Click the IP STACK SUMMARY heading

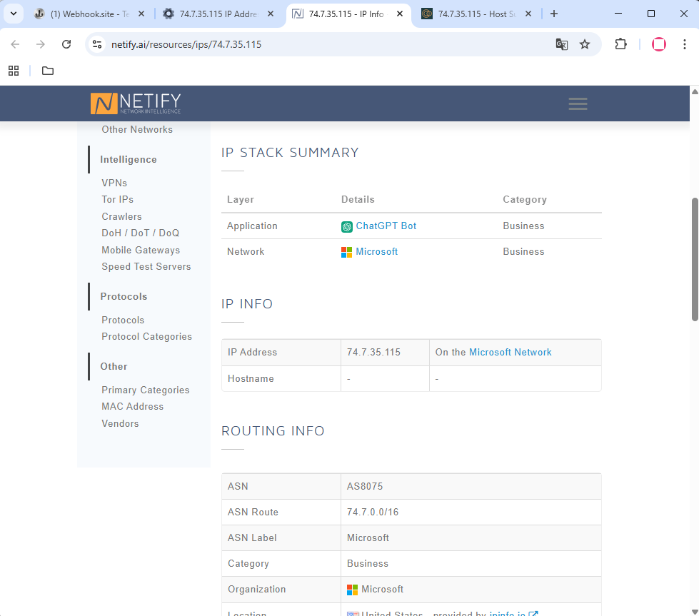pos(290,153)
